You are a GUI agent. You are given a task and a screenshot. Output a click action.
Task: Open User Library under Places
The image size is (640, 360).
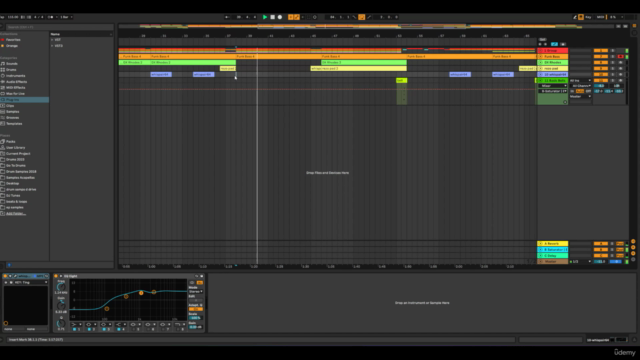point(16,148)
